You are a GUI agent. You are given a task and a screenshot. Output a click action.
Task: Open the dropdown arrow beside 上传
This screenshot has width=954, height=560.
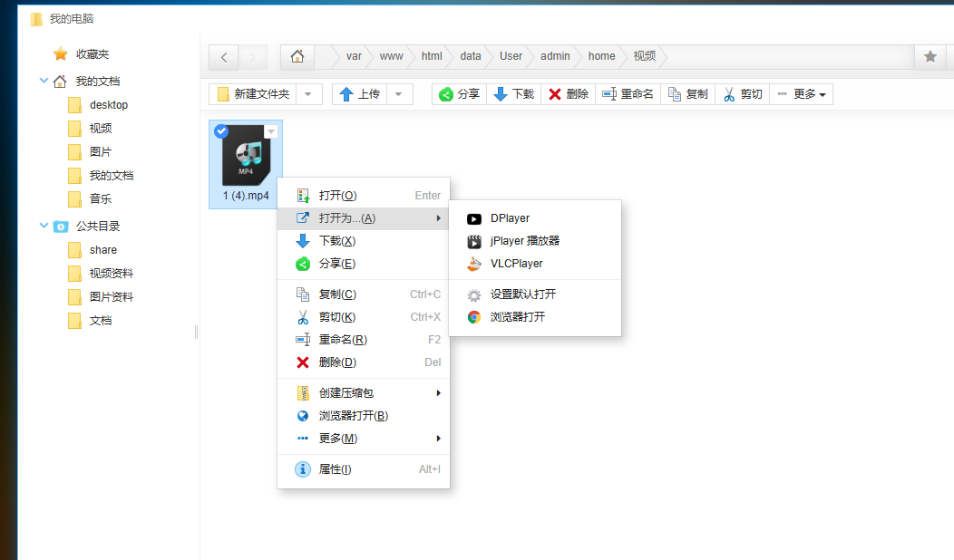click(399, 94)
